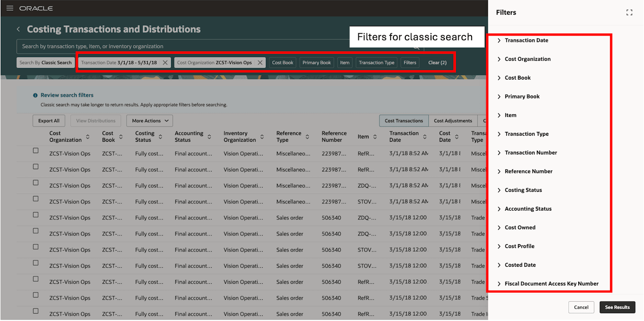Sort by Cost Book column
This screenshot has width=644, height=321.
coord(121,137)
